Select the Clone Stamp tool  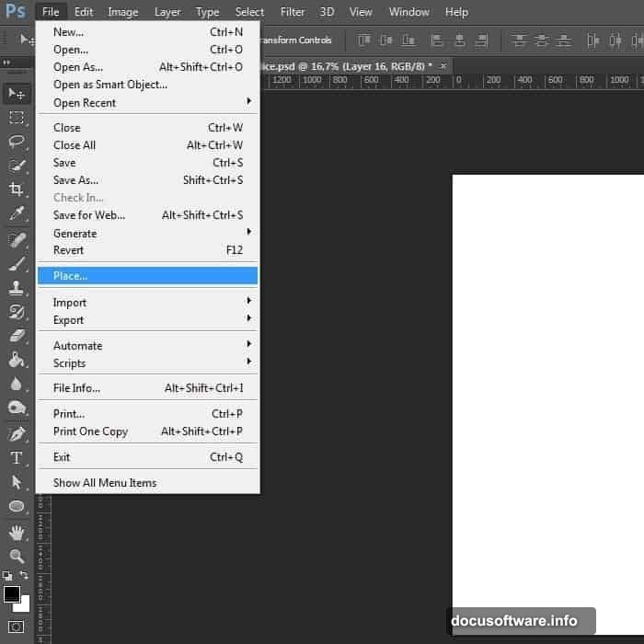click(x=17, y=288)
